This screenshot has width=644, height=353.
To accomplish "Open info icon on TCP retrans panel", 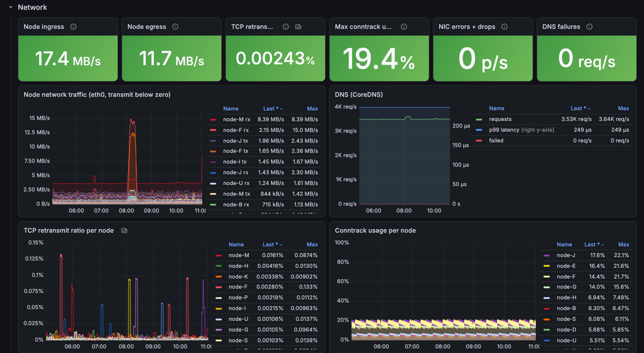I will tap(286, 27).
